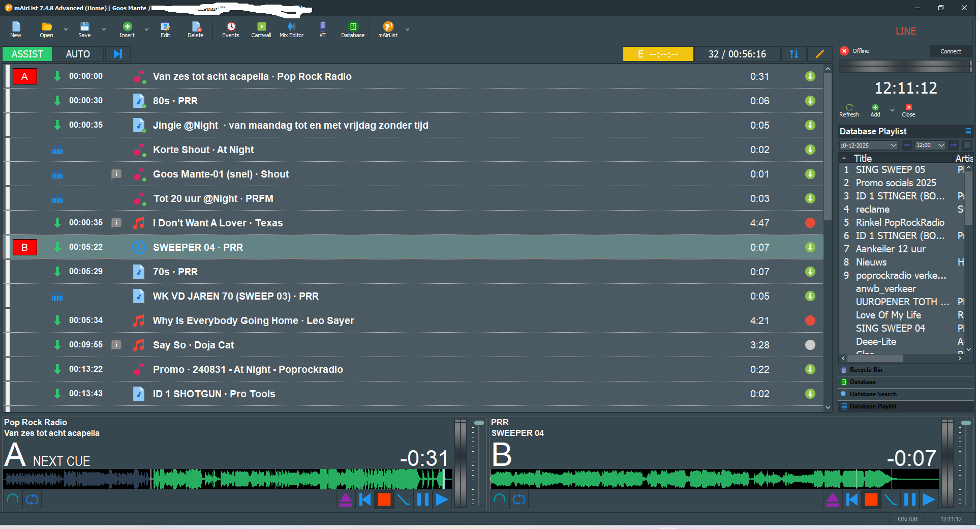Eject player A with the purple button
The image size is (980, 529).
(345, 500)
